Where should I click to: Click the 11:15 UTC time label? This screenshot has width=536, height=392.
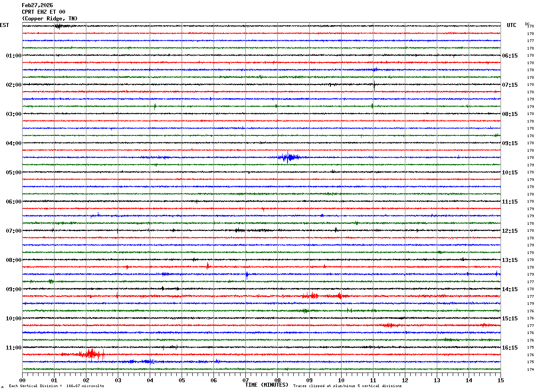510,202
